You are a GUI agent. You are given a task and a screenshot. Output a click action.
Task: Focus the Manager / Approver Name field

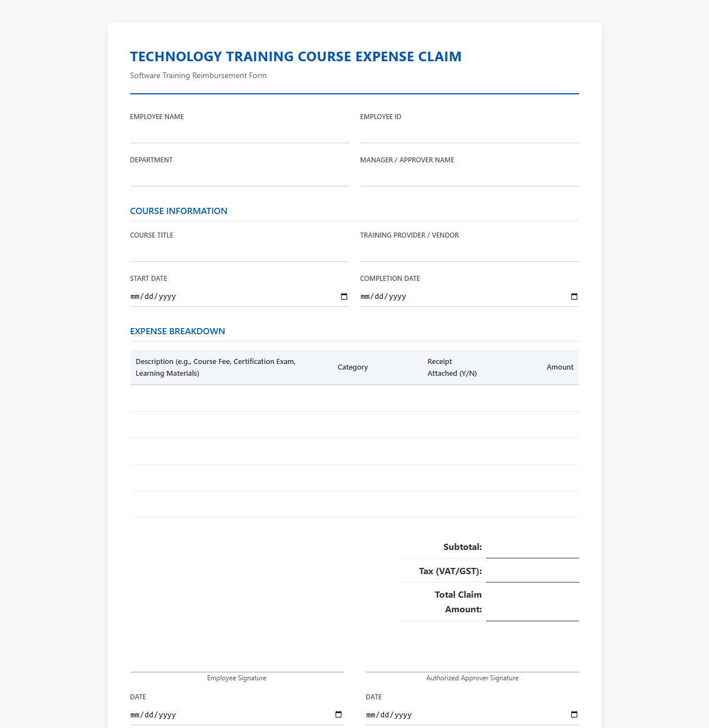pos(470,176)
